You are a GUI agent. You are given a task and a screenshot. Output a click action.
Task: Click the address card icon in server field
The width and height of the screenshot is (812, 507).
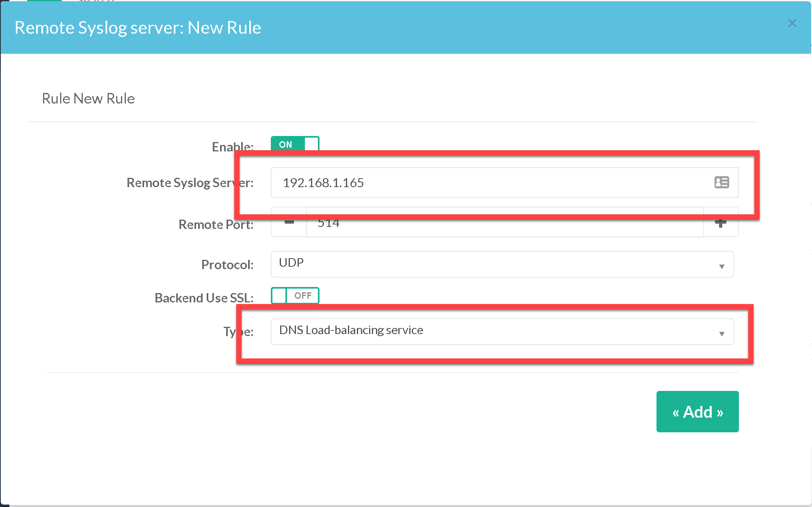tap(721, 182)
